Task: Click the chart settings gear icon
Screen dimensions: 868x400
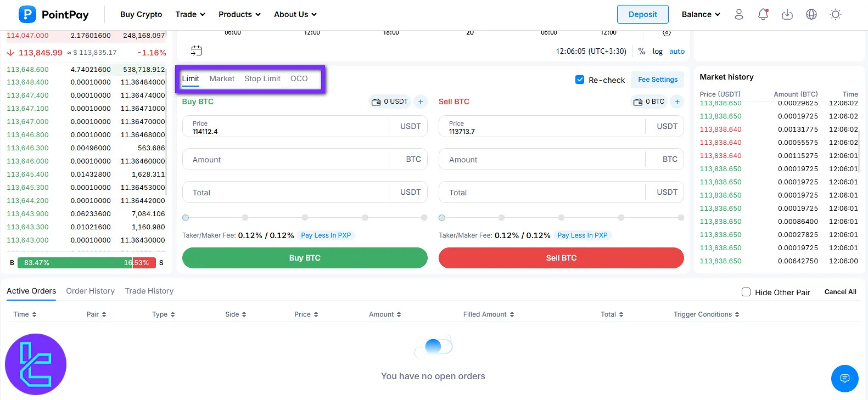Action: coord(667,33)
